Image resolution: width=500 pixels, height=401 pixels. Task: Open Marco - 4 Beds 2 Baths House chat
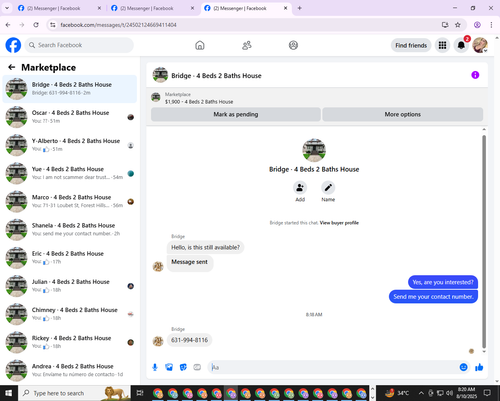[69, 201]
